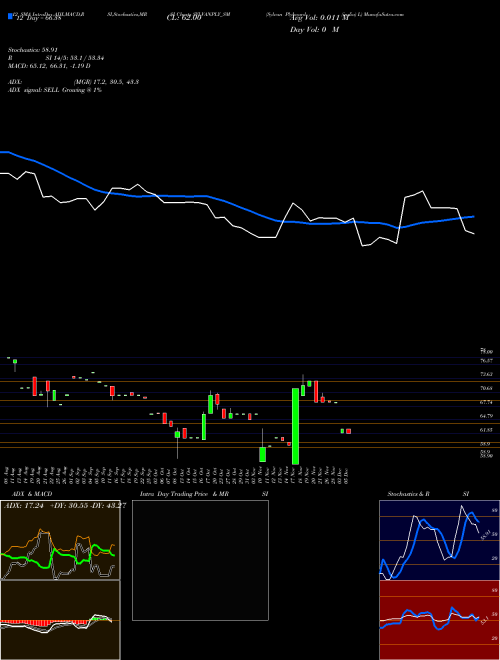Click the 67.74 price axis label

[486, 402]
